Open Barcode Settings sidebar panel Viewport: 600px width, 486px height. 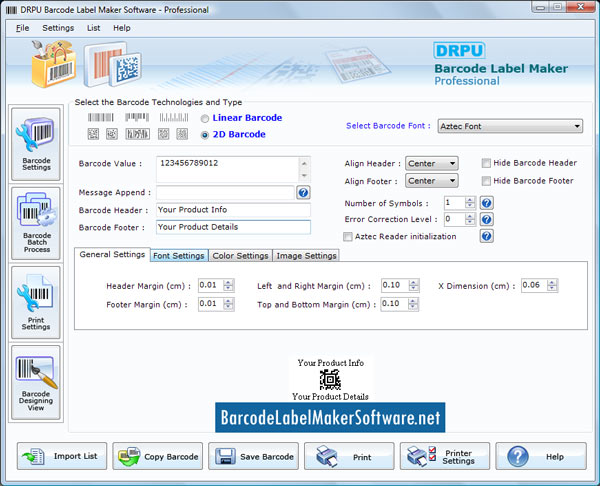36,144
